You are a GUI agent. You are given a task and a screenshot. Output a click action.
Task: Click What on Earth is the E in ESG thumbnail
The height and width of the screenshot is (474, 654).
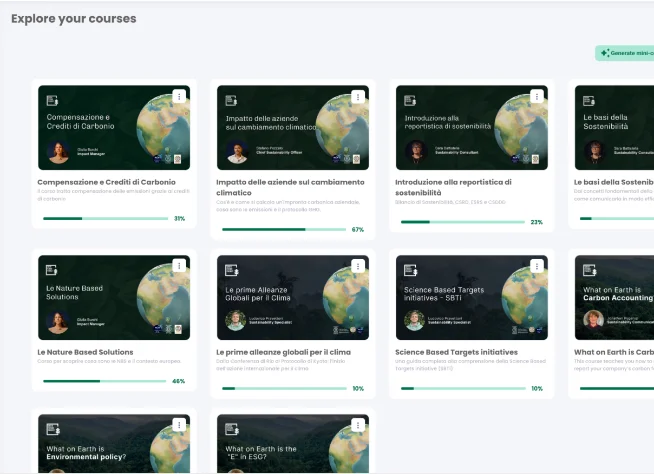293,444
